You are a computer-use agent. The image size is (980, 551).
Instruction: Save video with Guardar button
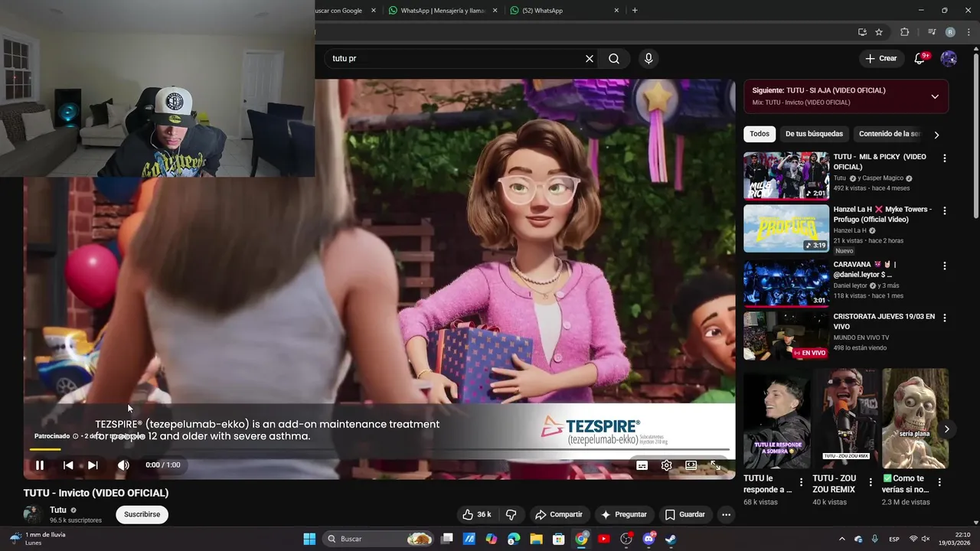tap(685, 514)
